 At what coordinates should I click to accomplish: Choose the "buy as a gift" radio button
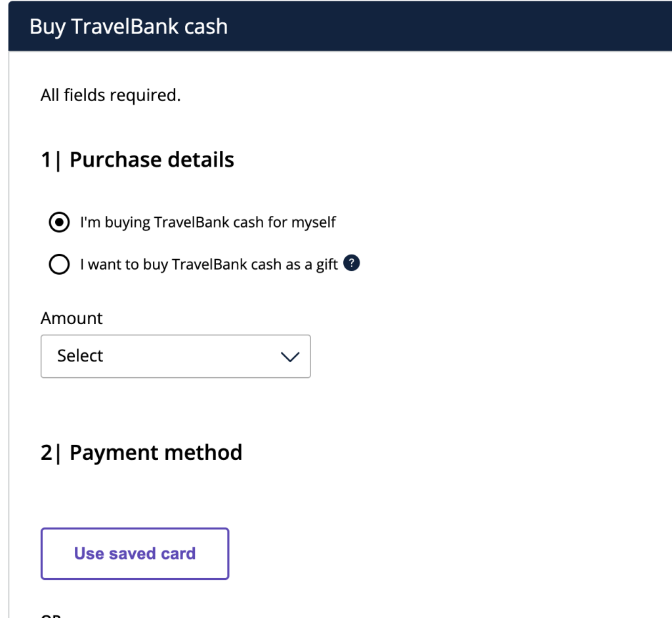click(59, 265)
